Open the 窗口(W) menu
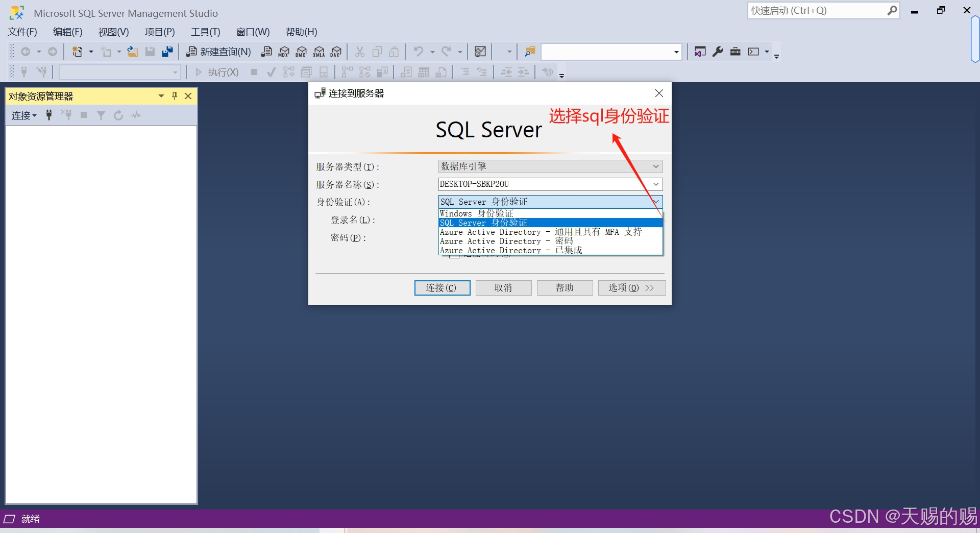 point(253,32)
